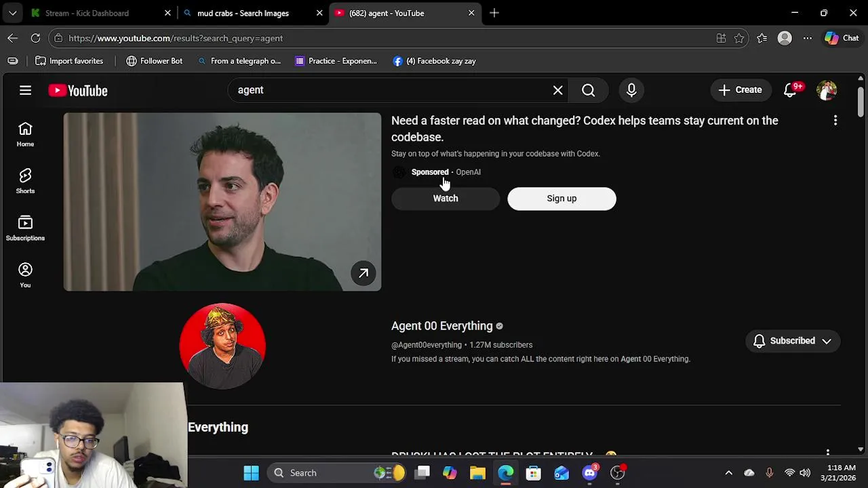
Task: Add this page to favorites with the star icon
Action: (x=739, y=38)
